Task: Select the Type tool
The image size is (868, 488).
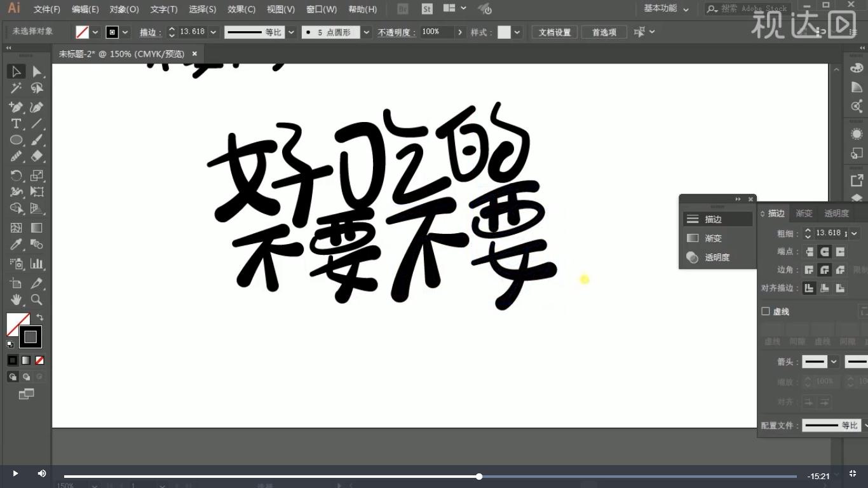Action: pos(16,123)
